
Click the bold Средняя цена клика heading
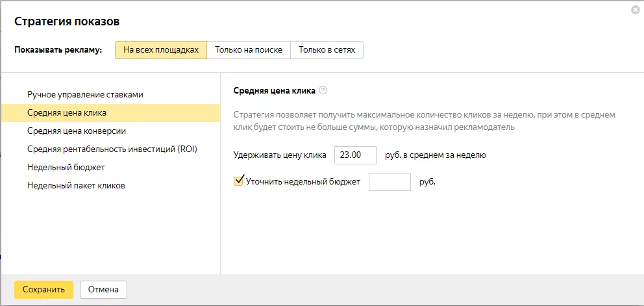click(275, 91)
